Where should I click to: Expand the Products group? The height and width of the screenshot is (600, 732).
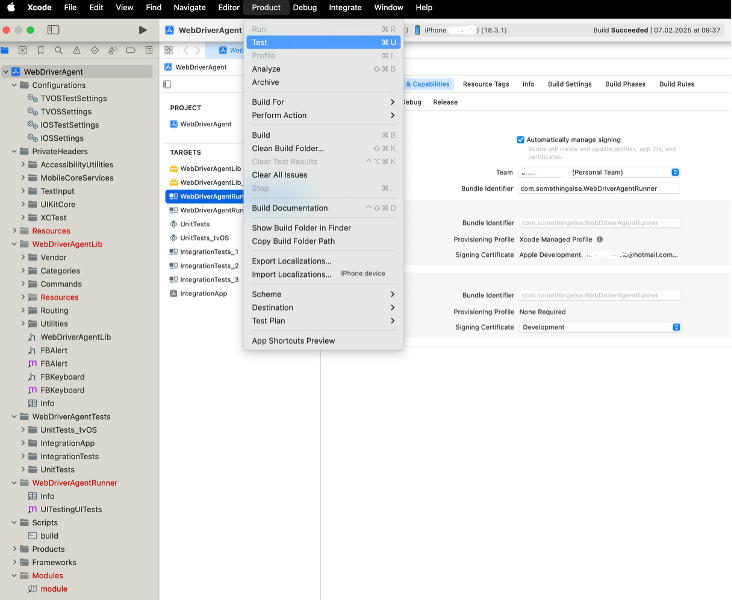click(x=14, y=549)
